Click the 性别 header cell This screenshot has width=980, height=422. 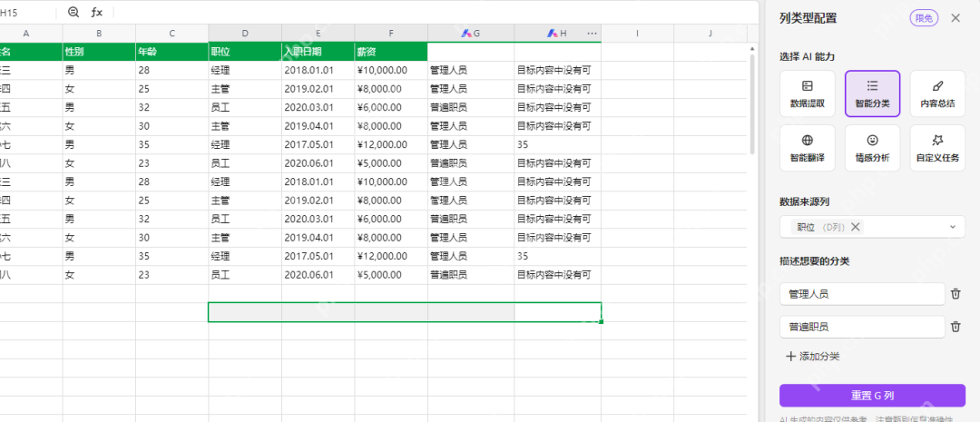[99, 52]
